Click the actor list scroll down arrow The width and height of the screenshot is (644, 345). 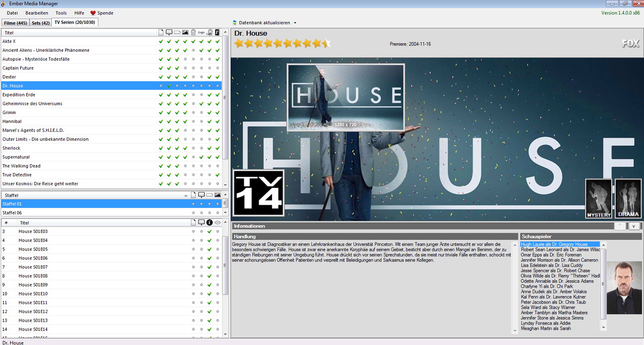[604, 328]
